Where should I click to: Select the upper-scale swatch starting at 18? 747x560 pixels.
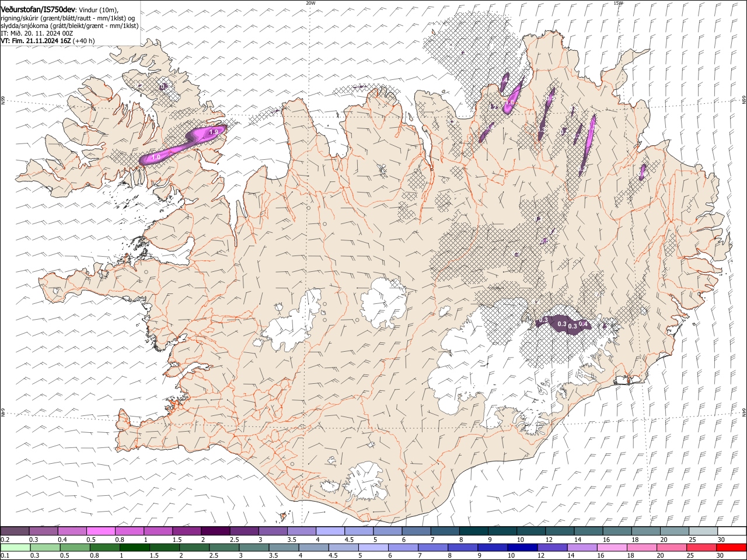pyautogui.click(x=645, y=531)
